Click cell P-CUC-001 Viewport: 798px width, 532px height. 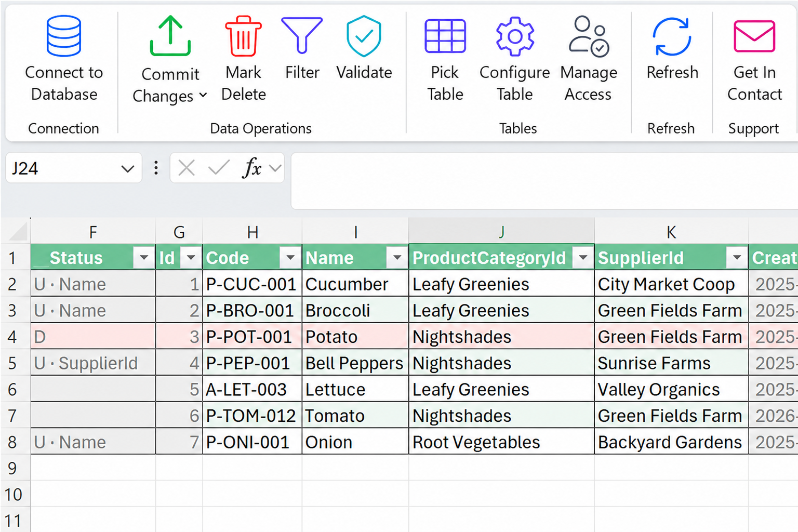point(252,284)
